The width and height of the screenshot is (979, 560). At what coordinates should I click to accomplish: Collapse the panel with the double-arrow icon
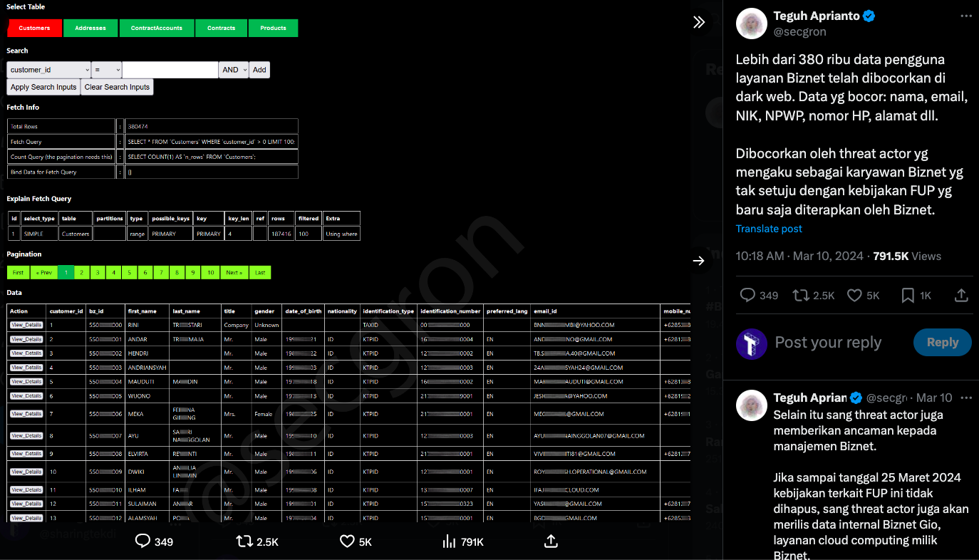pyautogui.click(x=699, y=22)
